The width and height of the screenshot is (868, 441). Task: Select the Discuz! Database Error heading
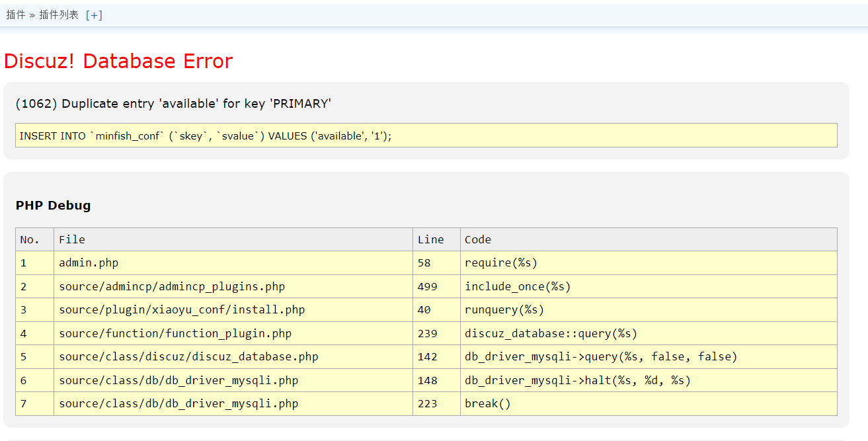click(118, 61)
